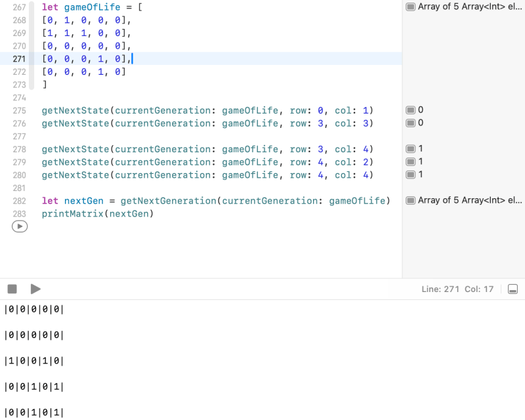
Task: Click the printMatrix(nextGen) call
Action: (97, 213)
